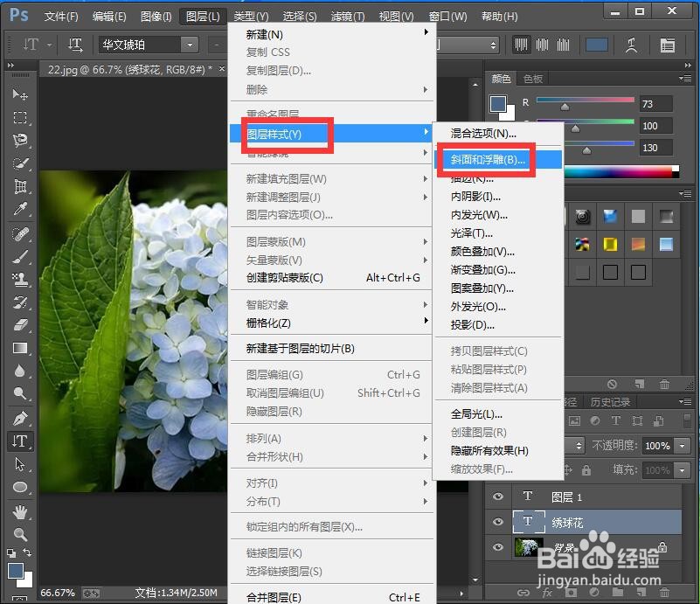The height and width of the screenshot is (604, 700).
Task: Select the Dodge tool
Action: [x=20, y=393]
